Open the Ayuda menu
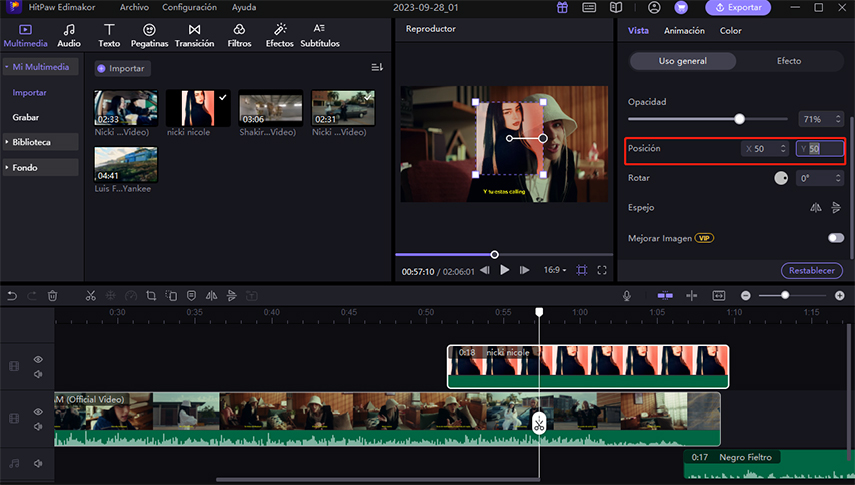Viewport: 855px width, 485px height. point(244,7)
